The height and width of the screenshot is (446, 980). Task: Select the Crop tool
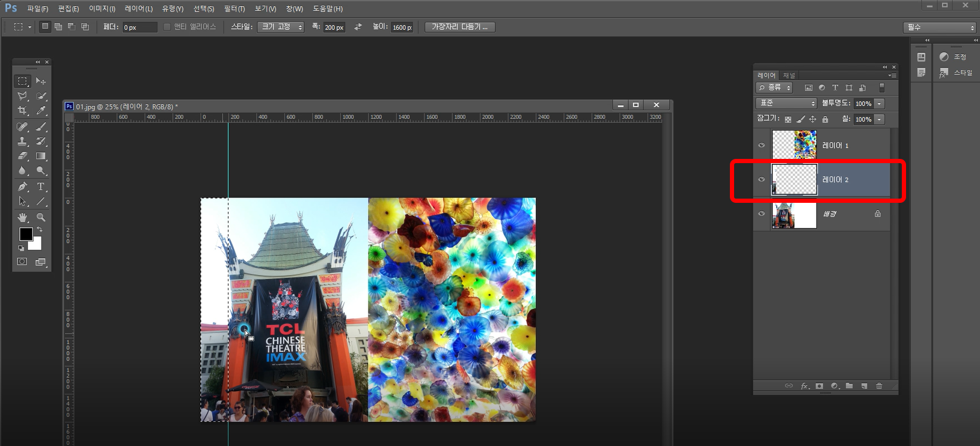point(22,111)
